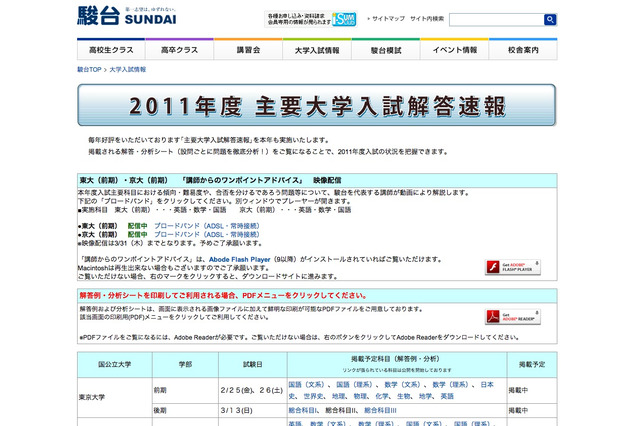Open the 総合科目I link in 後期 row
Screen dimensions: 640x426
coord(302,410)
